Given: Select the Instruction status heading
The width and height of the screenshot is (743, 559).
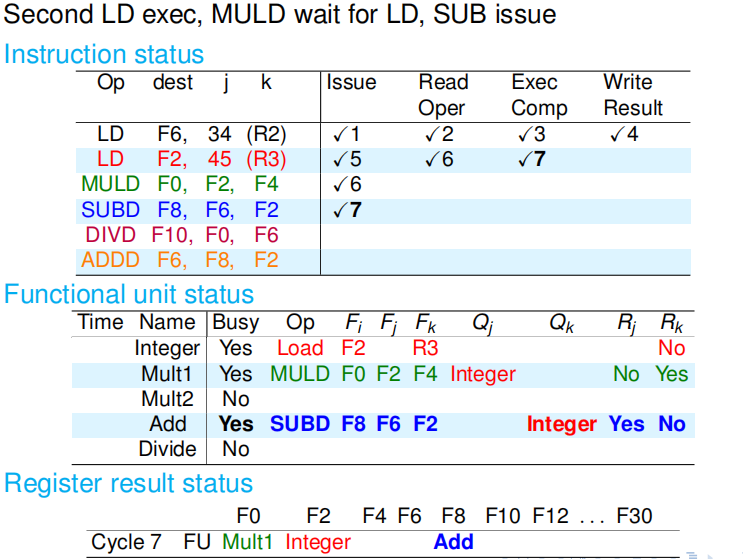Looking at the screenshot, I should point(104,54).
